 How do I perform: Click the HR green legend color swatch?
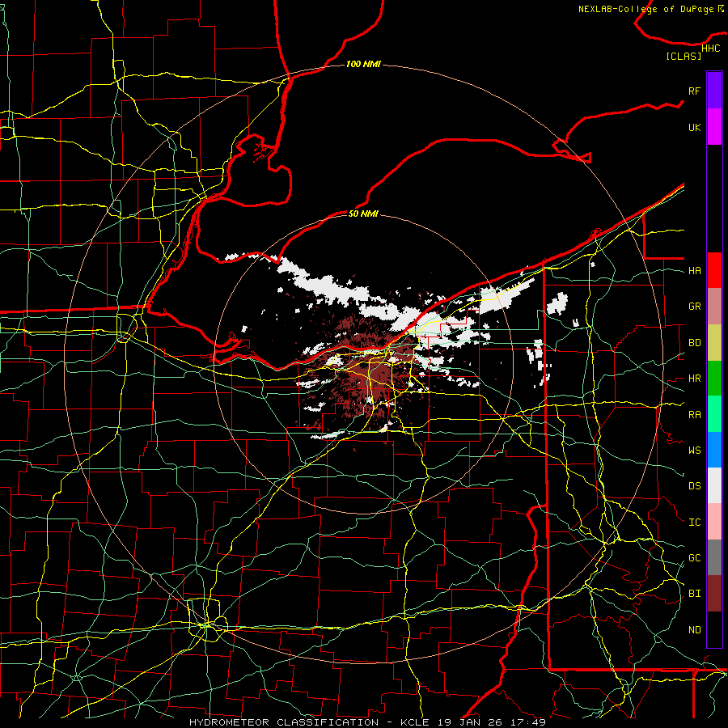tap(714, 379)
